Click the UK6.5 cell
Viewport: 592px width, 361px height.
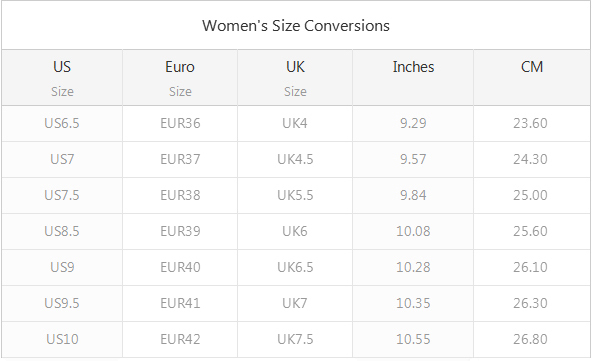pyautogui.click(x=295, y=267)
